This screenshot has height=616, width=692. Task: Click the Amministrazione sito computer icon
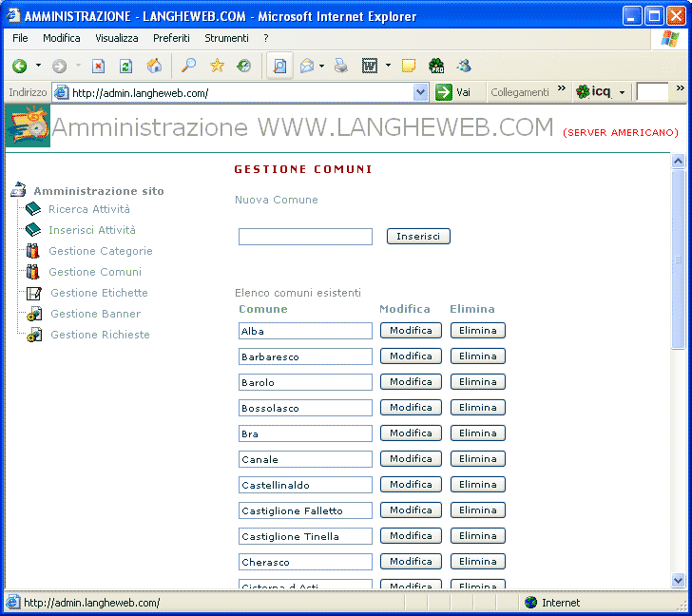pos(19,189)
